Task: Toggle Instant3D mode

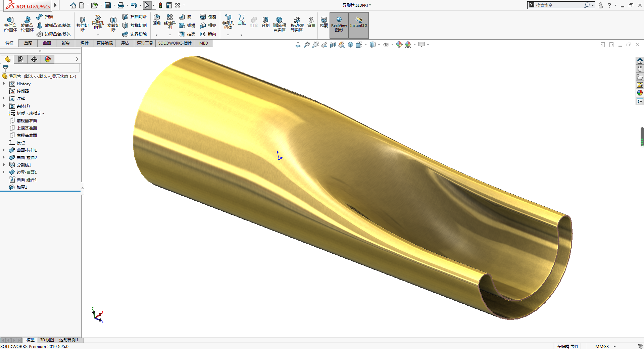Action: (x=359, y=25)
